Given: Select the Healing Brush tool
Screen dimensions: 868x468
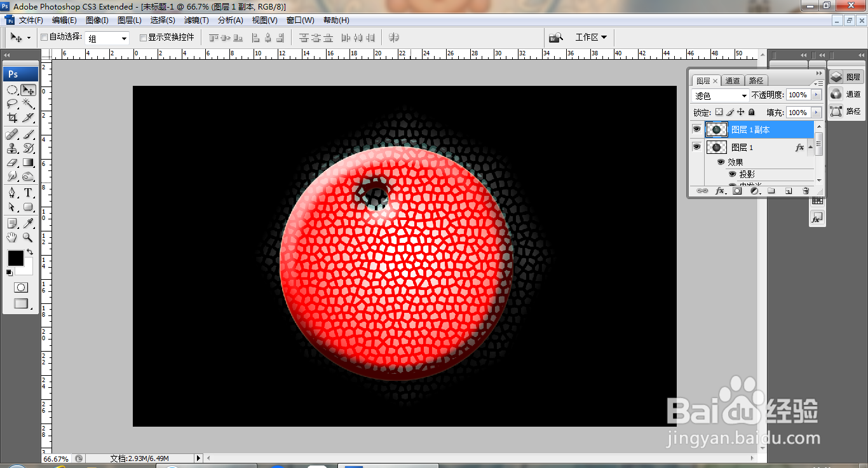Looking at the screenshot, I should coord(12,134).
